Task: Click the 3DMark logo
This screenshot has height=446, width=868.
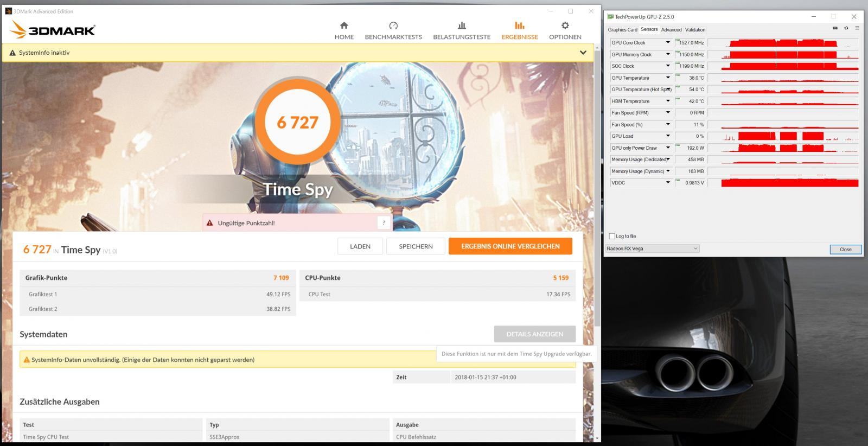Action: click(x=53, y=30)
